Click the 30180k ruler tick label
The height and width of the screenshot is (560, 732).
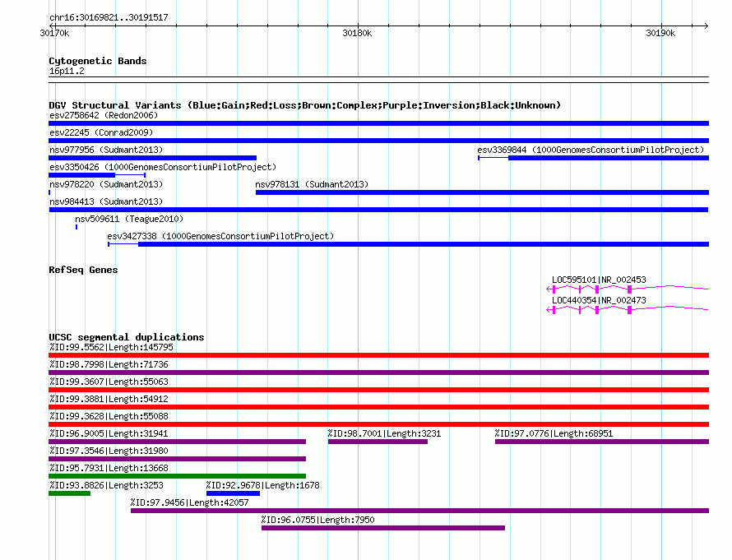pos(357,33)
